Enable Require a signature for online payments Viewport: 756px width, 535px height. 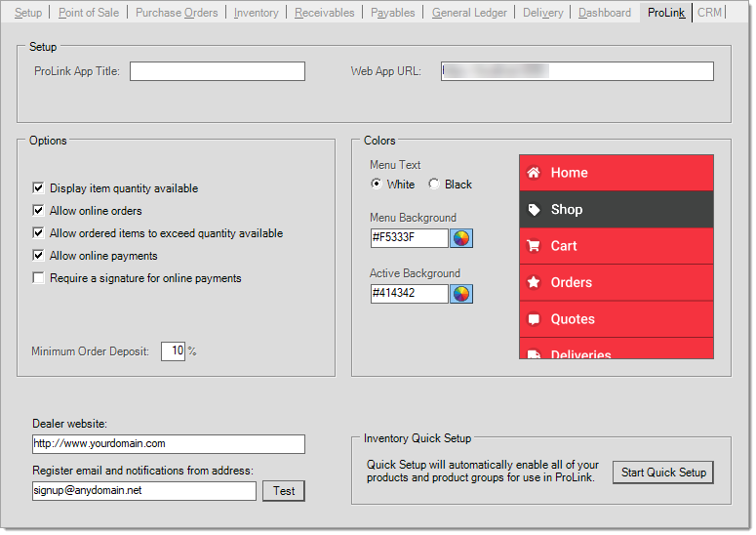click(x=38, y=278)
